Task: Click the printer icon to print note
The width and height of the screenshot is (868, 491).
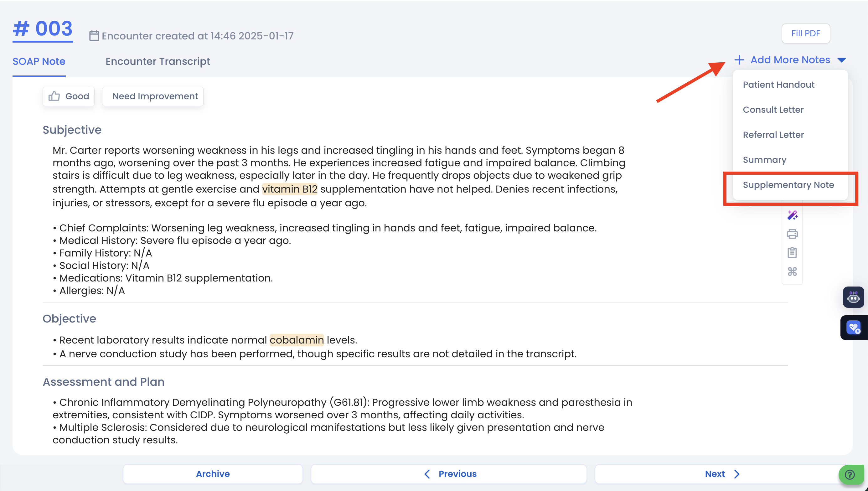Action: tap(792, 234)
